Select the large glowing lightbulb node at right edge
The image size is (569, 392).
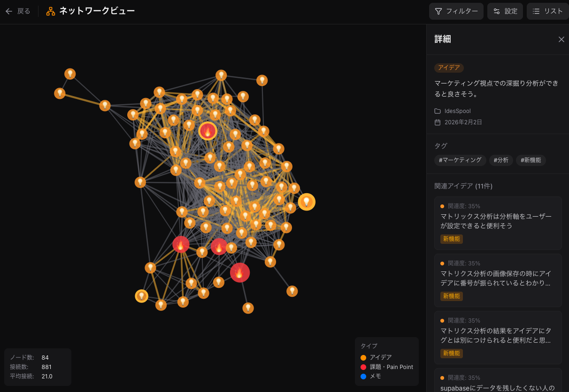point(307,202)
